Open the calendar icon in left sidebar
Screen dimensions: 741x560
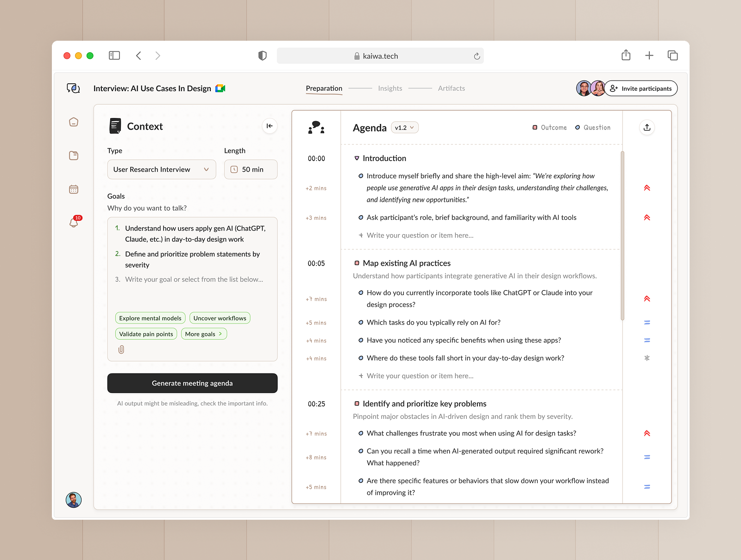point(74,189)
